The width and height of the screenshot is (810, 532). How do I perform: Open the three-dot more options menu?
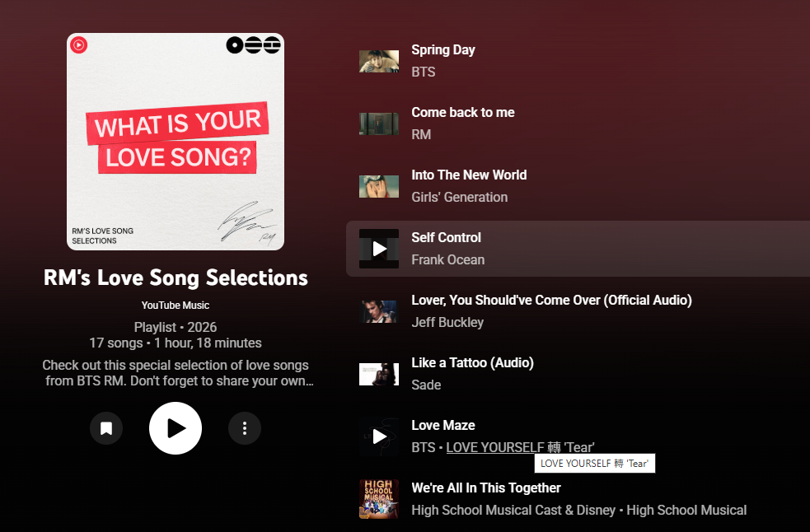tap(245, 428)
